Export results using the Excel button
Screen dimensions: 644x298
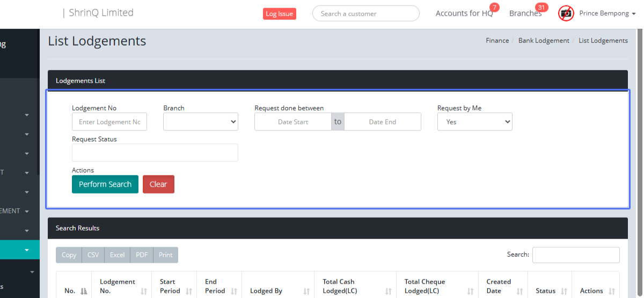tap(117, 255)
